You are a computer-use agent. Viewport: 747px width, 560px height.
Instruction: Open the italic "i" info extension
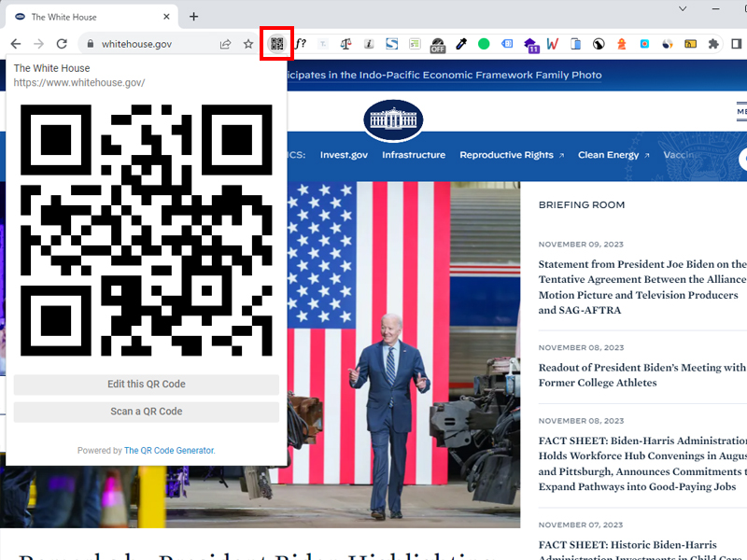[369, 44]
